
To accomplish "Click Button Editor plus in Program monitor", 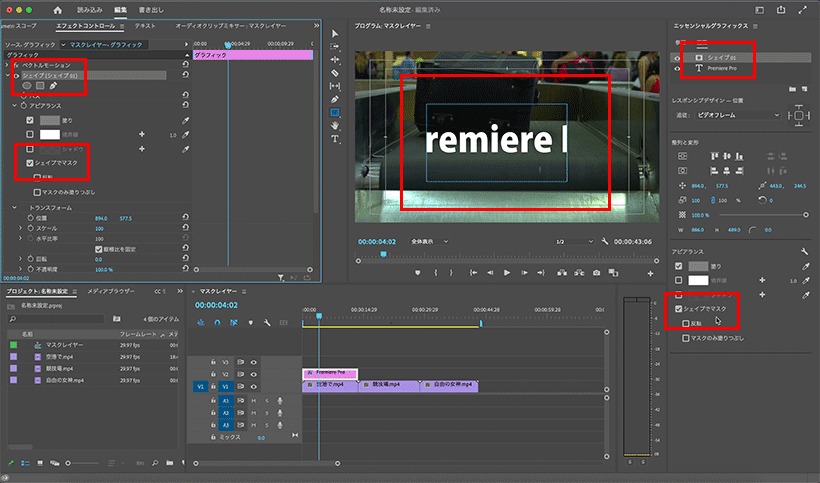I will coord(650,273).
